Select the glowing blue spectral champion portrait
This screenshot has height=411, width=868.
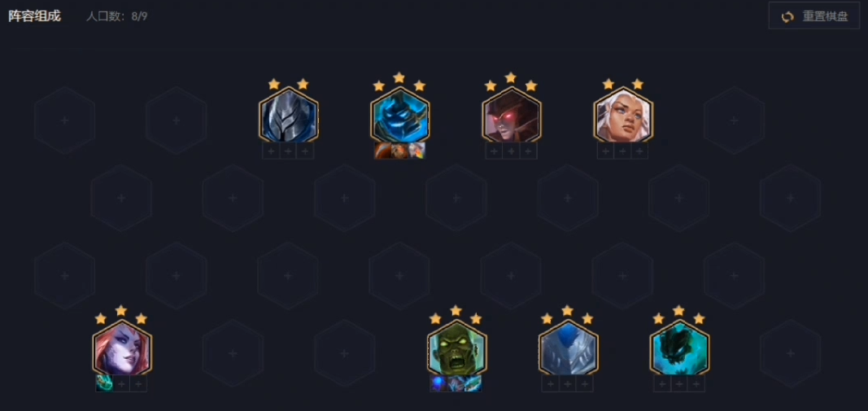(399, 116)
